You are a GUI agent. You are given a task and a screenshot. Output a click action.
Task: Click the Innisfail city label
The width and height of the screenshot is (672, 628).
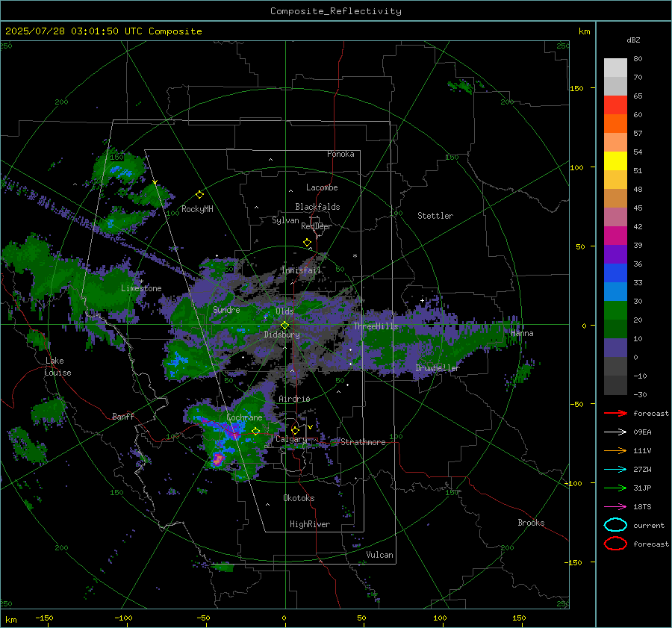point(301,270)
